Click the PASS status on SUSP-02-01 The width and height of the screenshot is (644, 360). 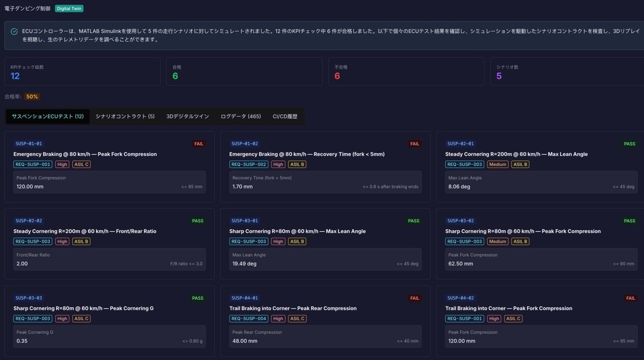tap(630, 144)
